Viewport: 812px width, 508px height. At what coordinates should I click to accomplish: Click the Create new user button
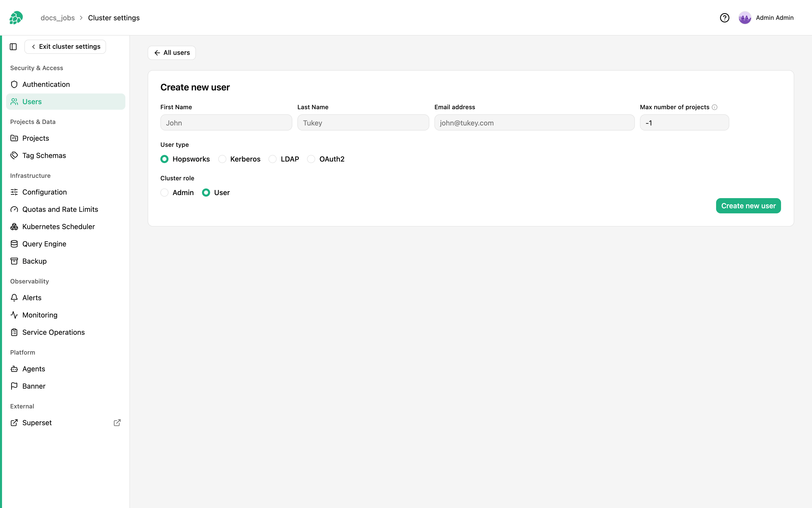[748, 206]
